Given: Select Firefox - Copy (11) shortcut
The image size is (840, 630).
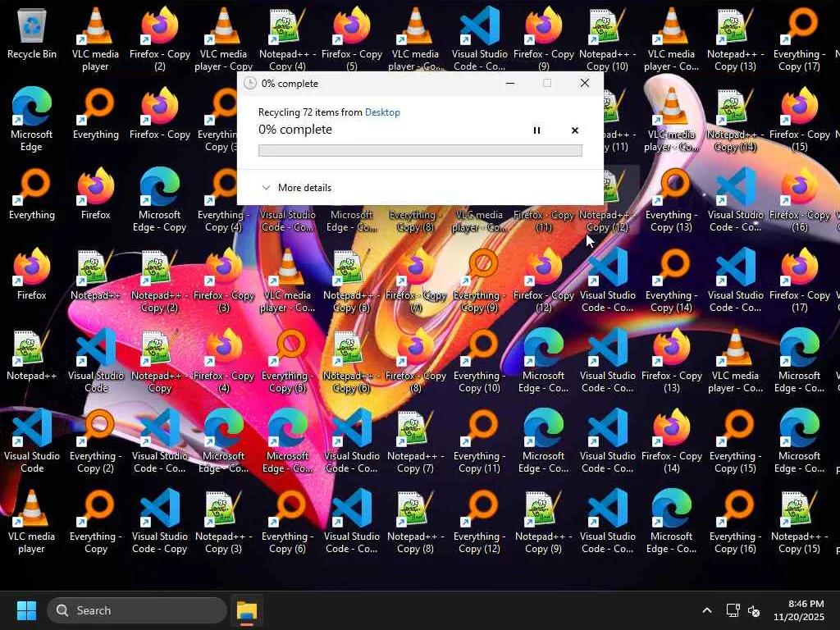Looking at the screenshot, I should point(544,220).
